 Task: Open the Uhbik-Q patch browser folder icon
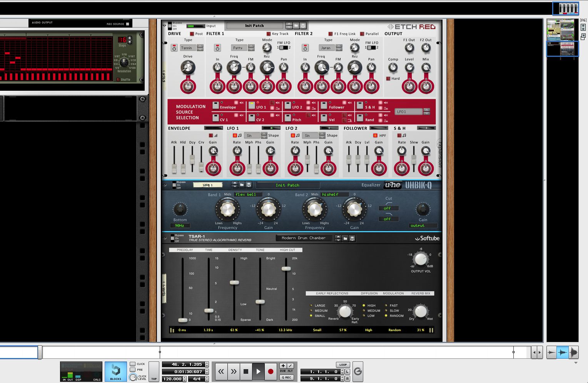tap(242, 185)
